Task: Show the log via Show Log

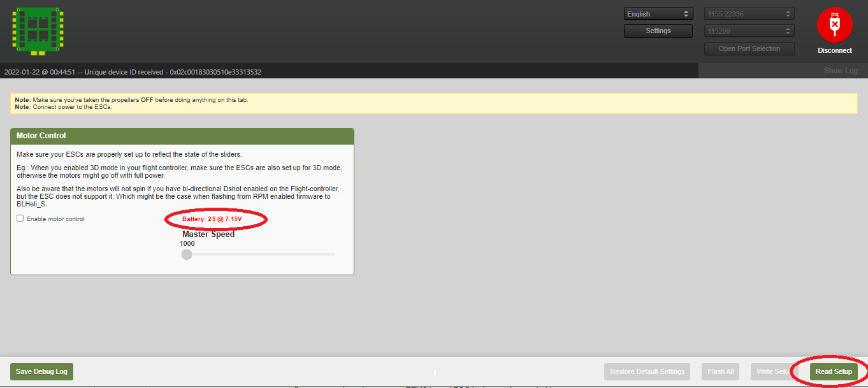Action: coord(840,71)
